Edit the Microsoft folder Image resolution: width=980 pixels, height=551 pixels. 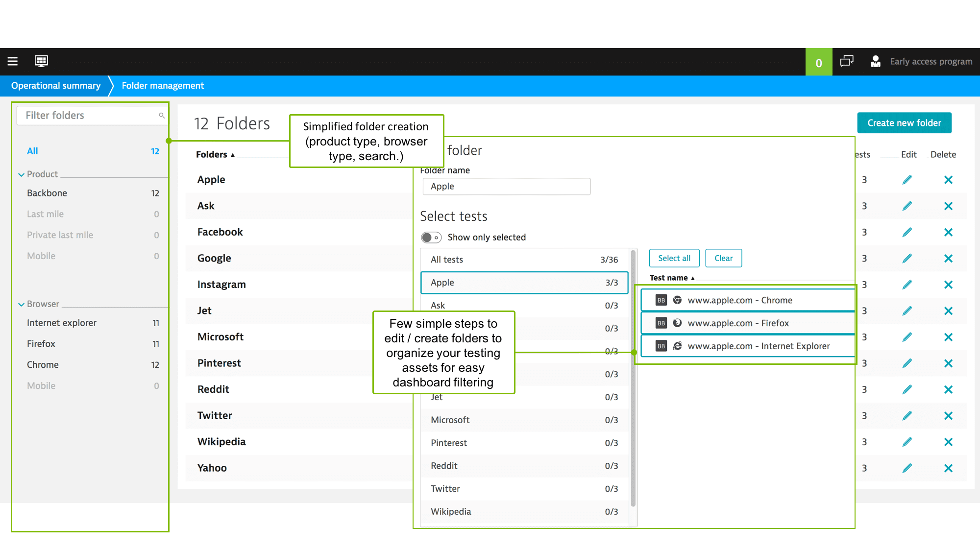tap(907, 337)
